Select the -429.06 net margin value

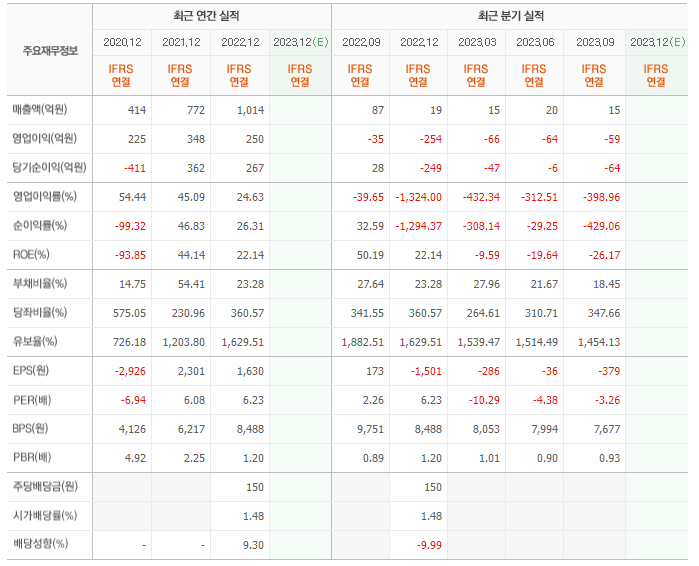601,226
